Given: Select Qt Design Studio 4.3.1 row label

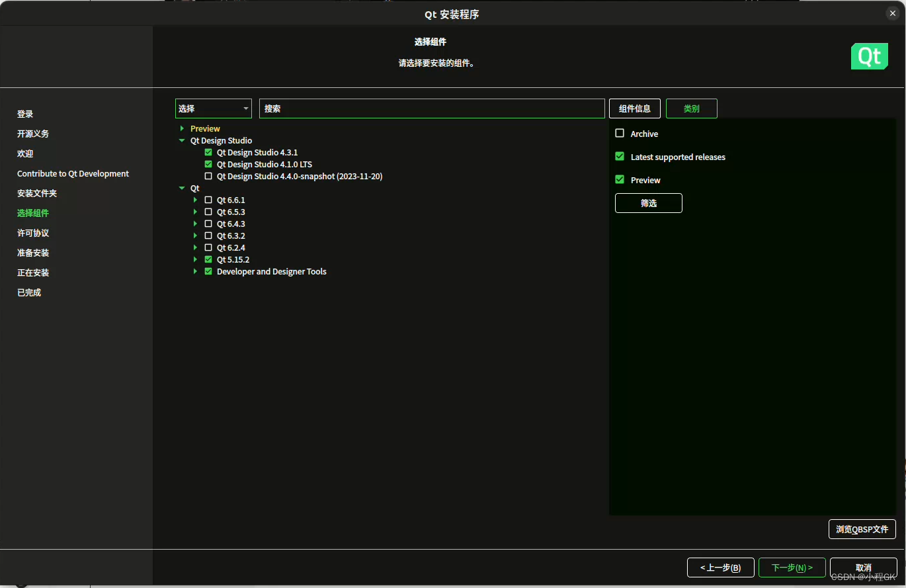Looking at the screenshot, I should [257, 152].
